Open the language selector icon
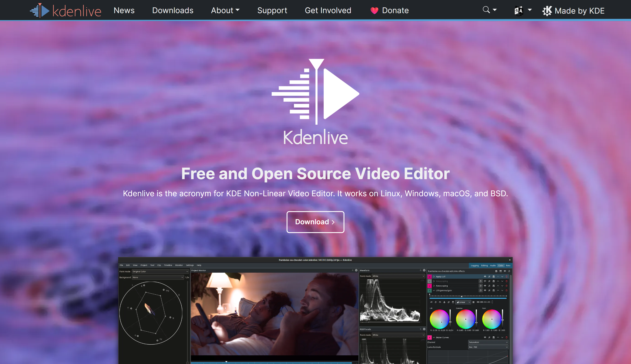631x364 pixels. click(518, 10)
